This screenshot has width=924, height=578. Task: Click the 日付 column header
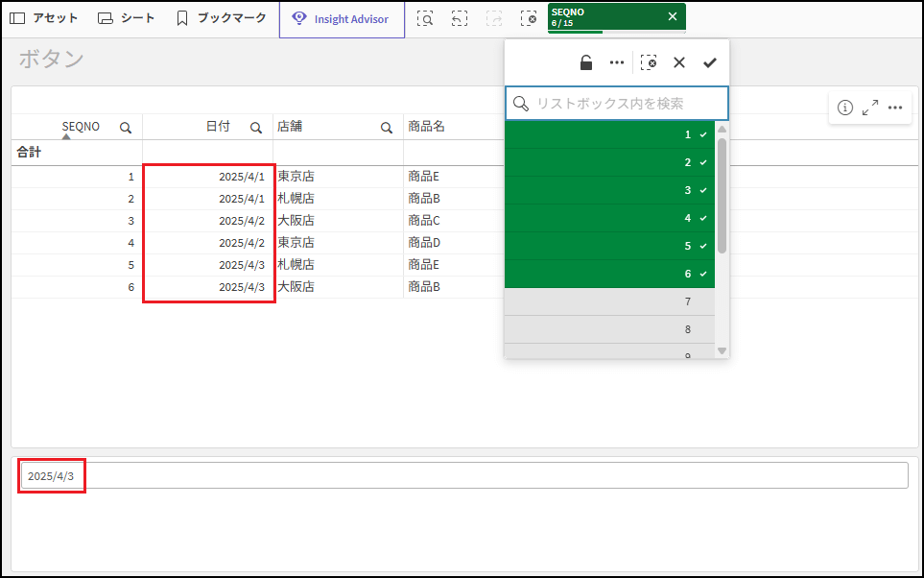pos(218,126)
